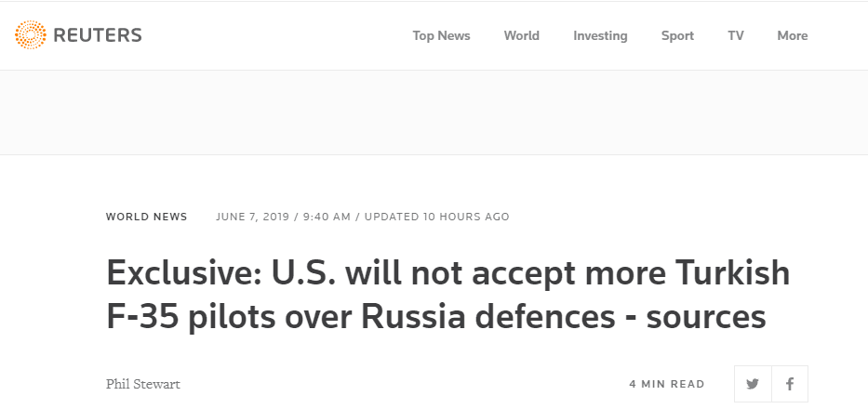Expand the More navigation menu
Screen dimensions: 868x409
(792, 35)
